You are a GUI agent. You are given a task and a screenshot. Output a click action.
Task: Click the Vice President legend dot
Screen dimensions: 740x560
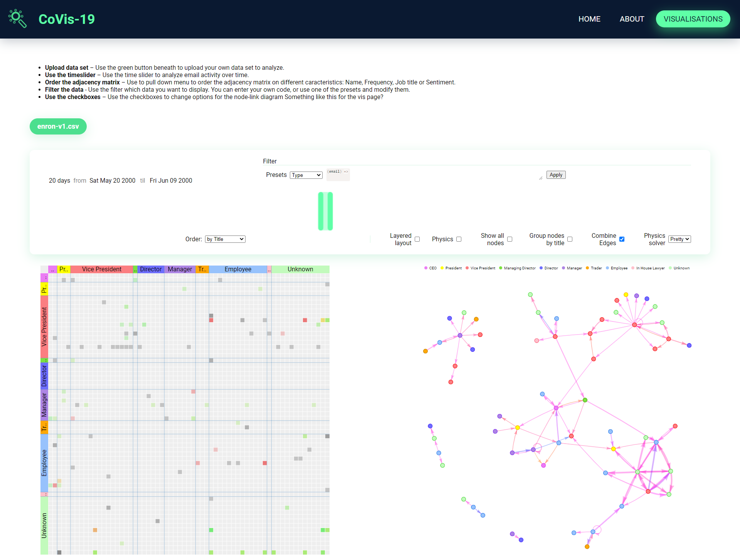coord(467,268)
